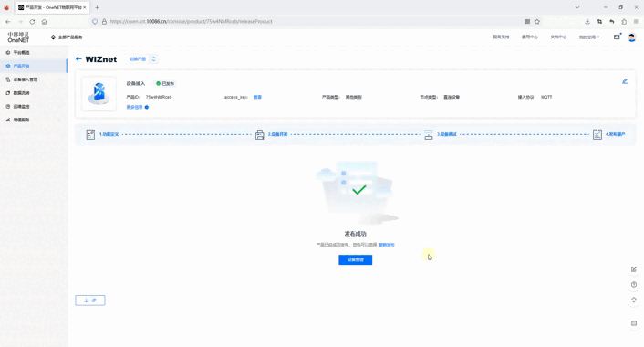Open the user avatar menu

point(631,37)
